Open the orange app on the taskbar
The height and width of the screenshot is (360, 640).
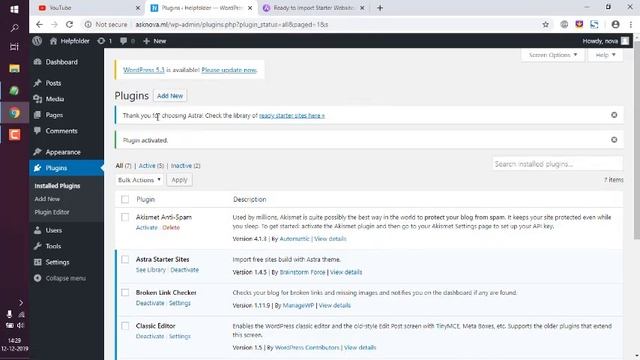(x=14, y=135)
